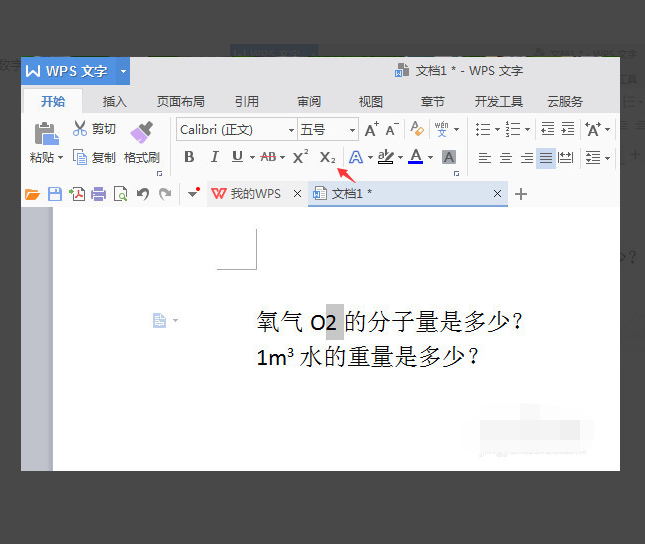Viewport: 645px width, 544px height.
Task: Open print preview
Action: (121, 194)
